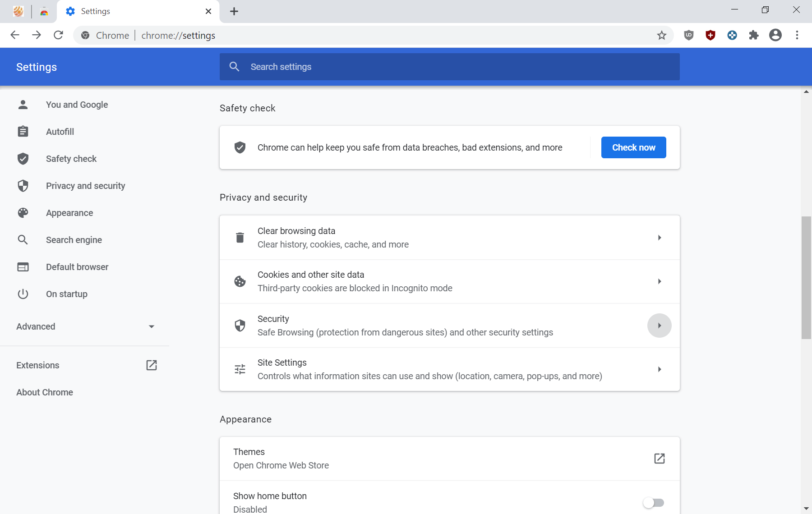The width and height of the screenshot is (812, 514).
Task: Open the uBlock Origin extension icon
Action: click(x=688, y=35)
